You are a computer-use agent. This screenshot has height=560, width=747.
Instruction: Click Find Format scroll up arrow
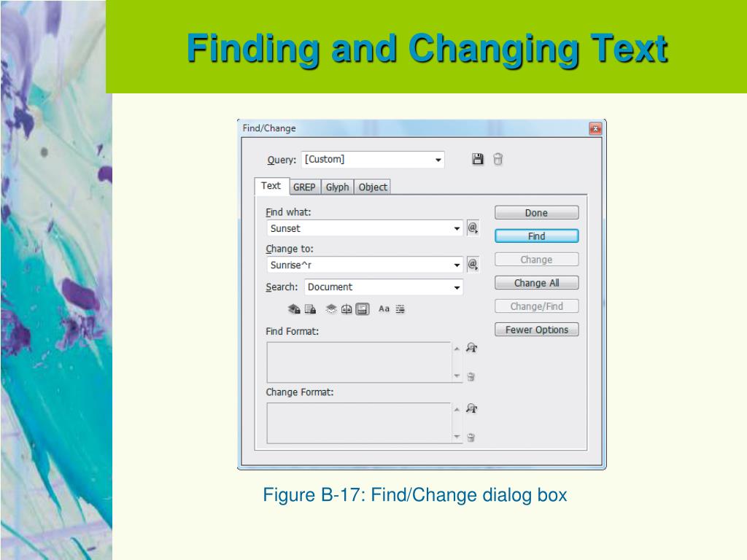coord(457,349)
